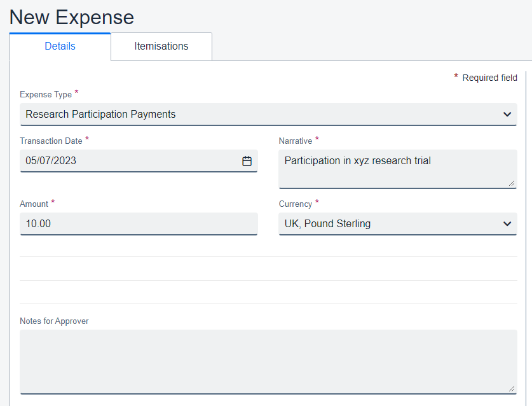The image size is (532, 406).
Task: Click the Expense Type field label
Action: [46, 95]
